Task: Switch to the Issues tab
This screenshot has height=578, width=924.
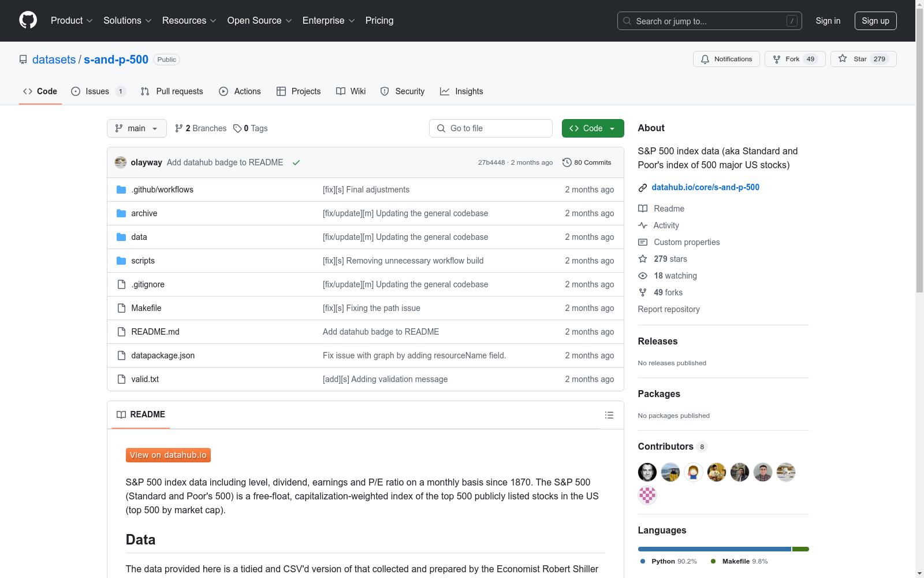Action: click(98, 91)
